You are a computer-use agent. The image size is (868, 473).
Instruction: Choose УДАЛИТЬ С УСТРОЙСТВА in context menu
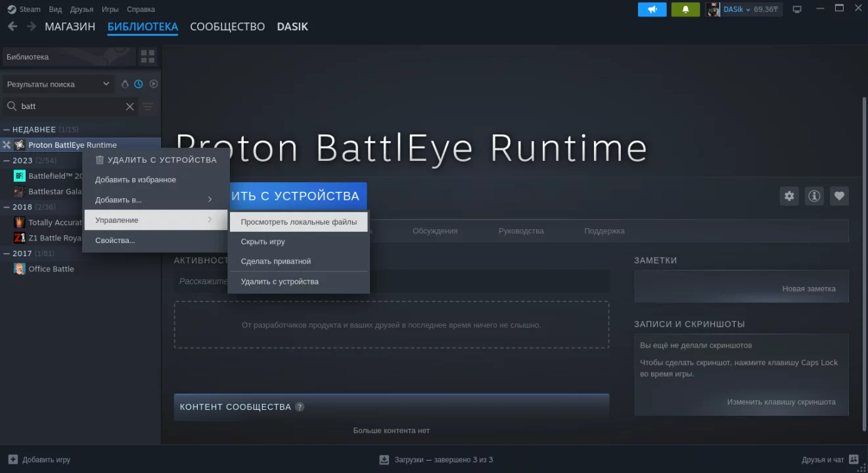point(156,160)
